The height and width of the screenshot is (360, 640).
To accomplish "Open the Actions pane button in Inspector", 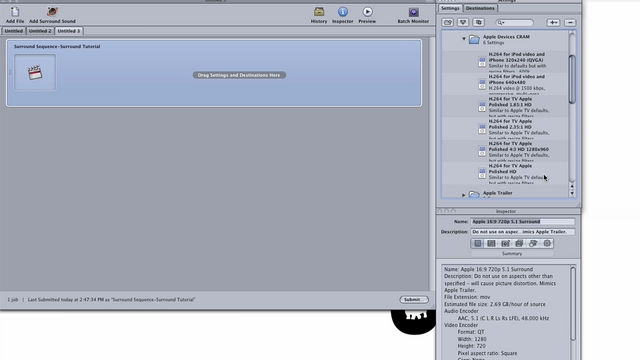I will coord(547,243).
